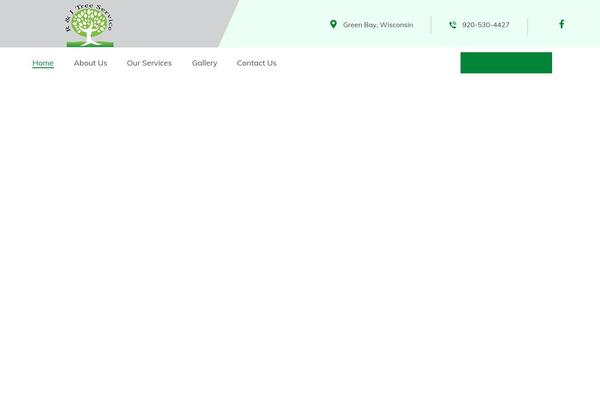600x400 pixels.
Task: Open the Facebook page icon
Action: pyautogui.click(x=561, y=24)
